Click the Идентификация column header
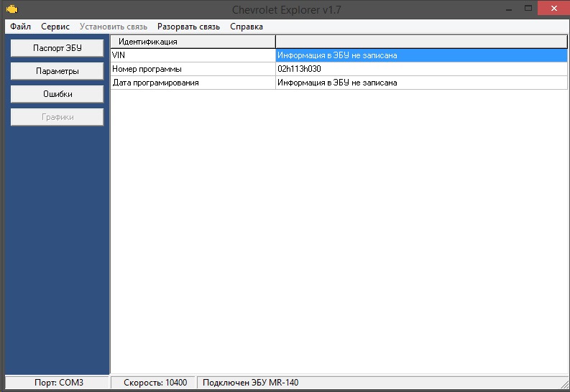 tap(193, 42)
